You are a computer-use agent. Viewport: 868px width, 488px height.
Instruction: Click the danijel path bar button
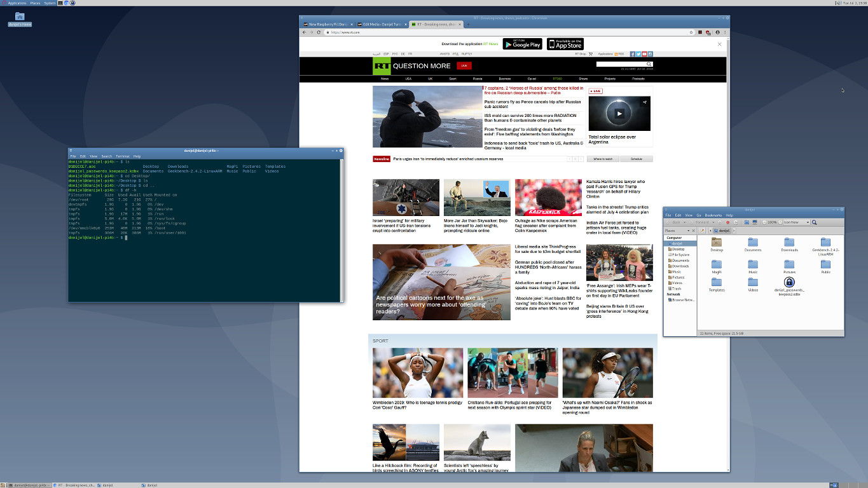tap(722, 231)
